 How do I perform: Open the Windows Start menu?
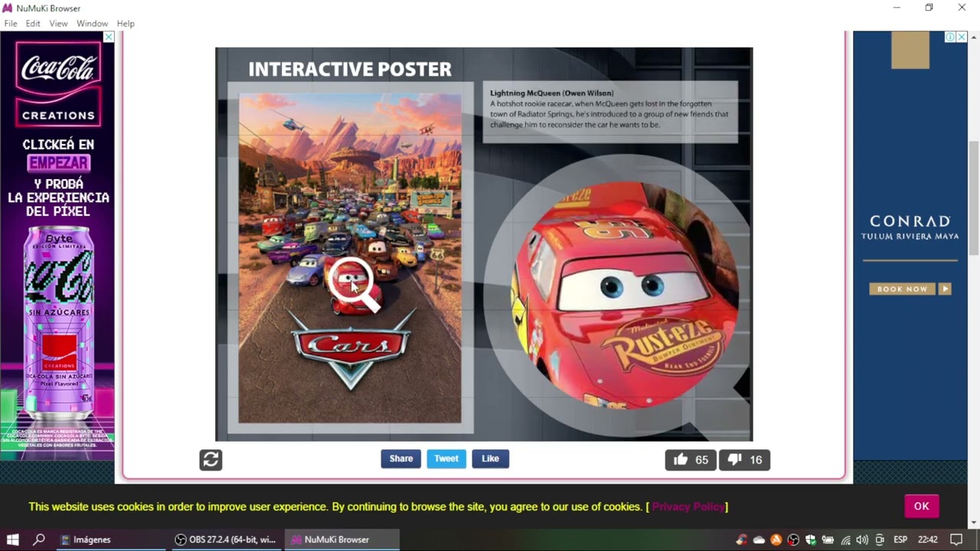[x=12, y=540]
